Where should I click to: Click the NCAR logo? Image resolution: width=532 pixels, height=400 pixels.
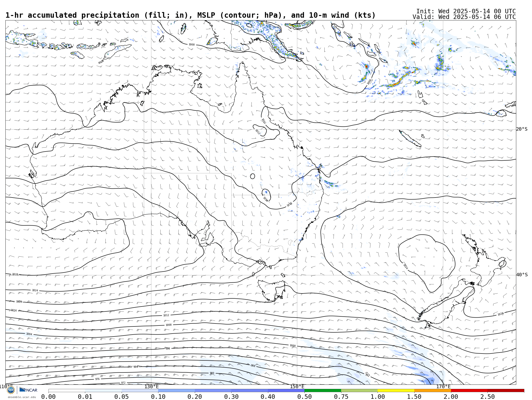point(28,390)
